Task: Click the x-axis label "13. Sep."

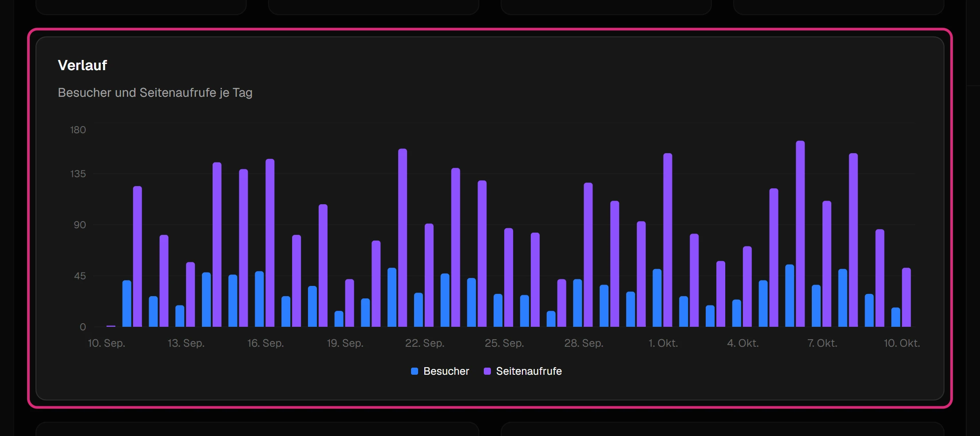Action: pyautogui.click(x=186, y=343)
